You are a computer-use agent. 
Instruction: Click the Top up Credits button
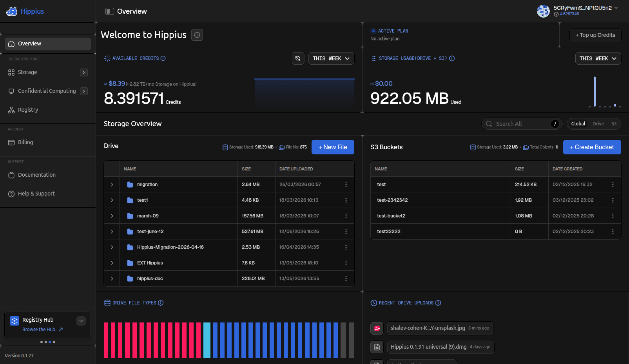(595, 35)
